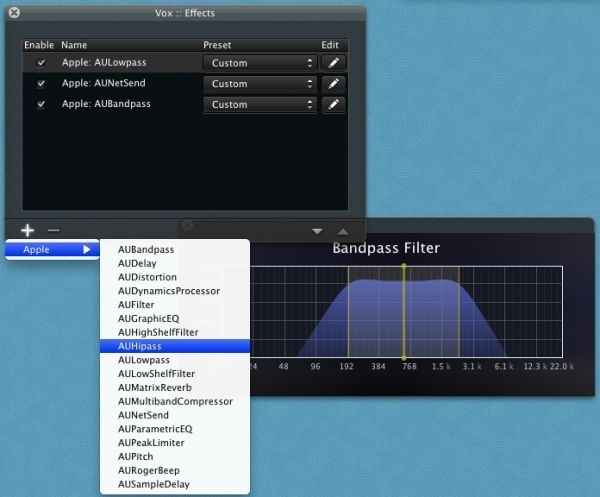Choose AUPeakLimiter from the submenu
Screen dimensions: 600x497
pos(175,443)
